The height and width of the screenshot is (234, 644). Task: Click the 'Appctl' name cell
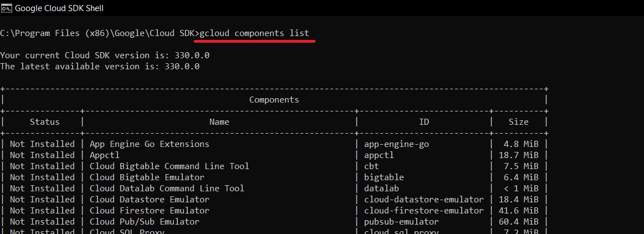[104, 155]
